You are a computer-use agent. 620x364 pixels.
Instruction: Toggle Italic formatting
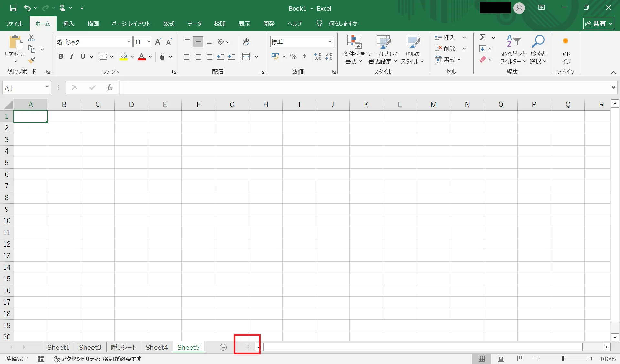click(72, 57)
